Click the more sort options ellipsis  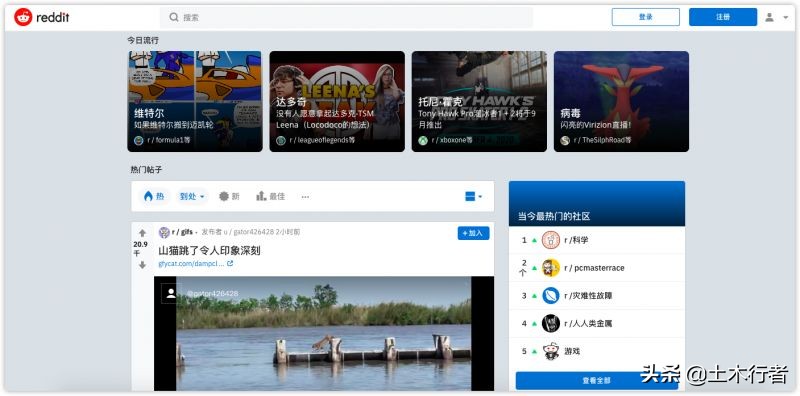click(x=305, y=196)
